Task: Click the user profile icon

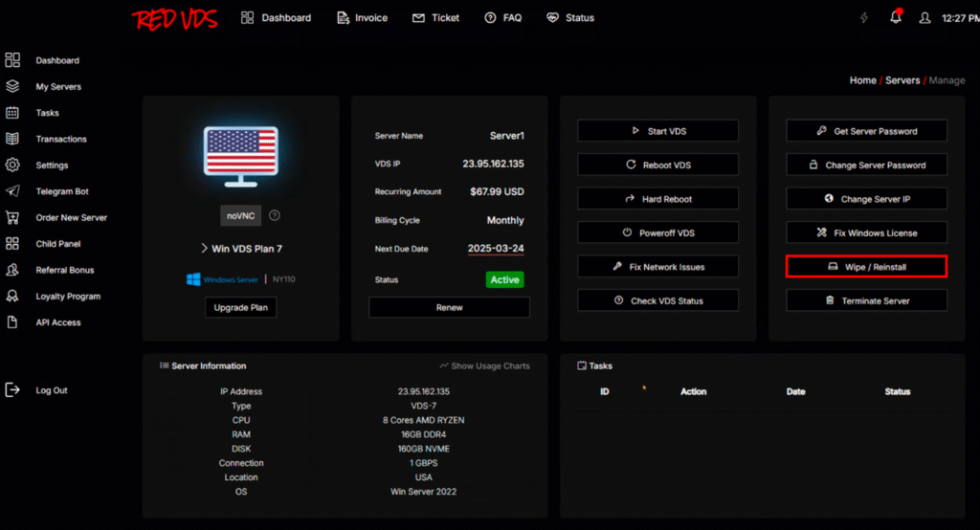Action: 924,18
